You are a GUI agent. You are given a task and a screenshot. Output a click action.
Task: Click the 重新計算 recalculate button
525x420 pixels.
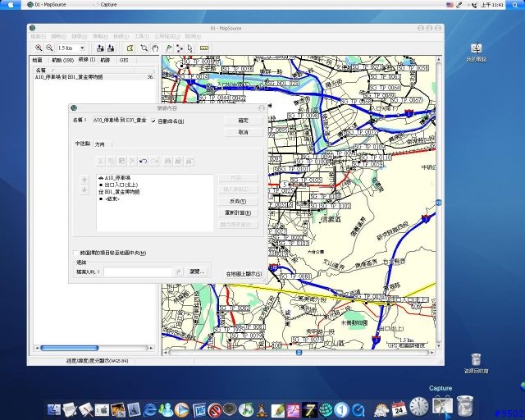click(238, 212)
